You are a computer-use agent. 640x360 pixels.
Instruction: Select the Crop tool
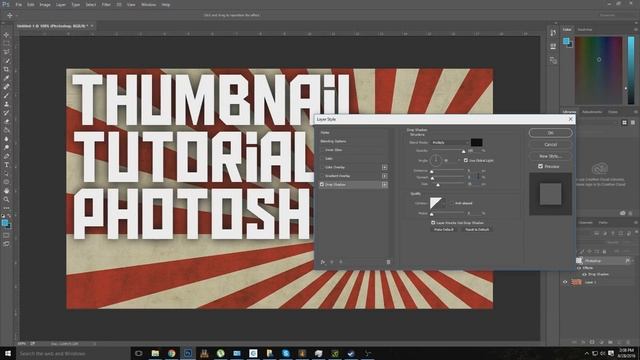(x=6, y=69)
